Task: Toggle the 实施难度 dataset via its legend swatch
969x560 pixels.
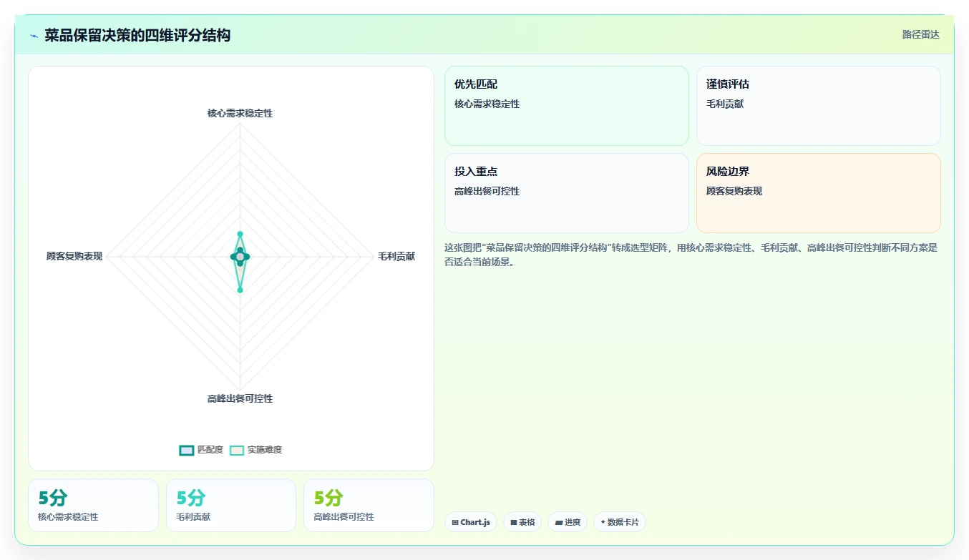Action: tap(237, 450)
